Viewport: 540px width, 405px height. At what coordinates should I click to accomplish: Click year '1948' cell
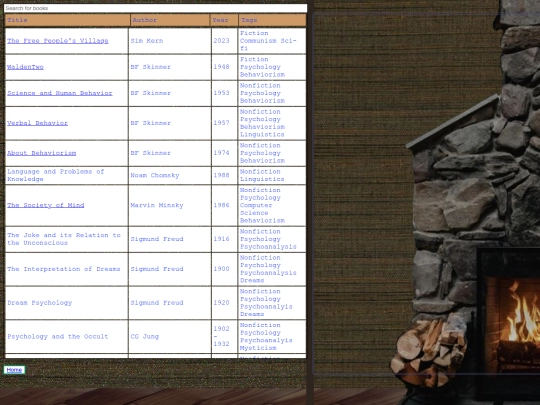(225, 67)
